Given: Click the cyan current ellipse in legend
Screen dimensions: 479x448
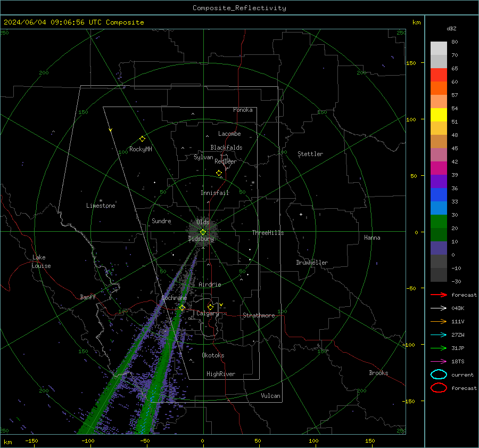Looking at the screenshot, I should (x=439, y=374).
